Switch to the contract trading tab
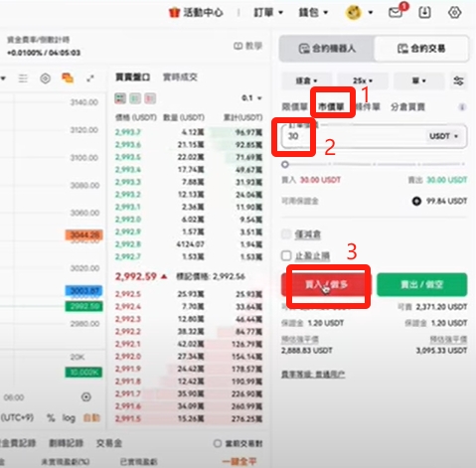476x468 pixels. 421,49
